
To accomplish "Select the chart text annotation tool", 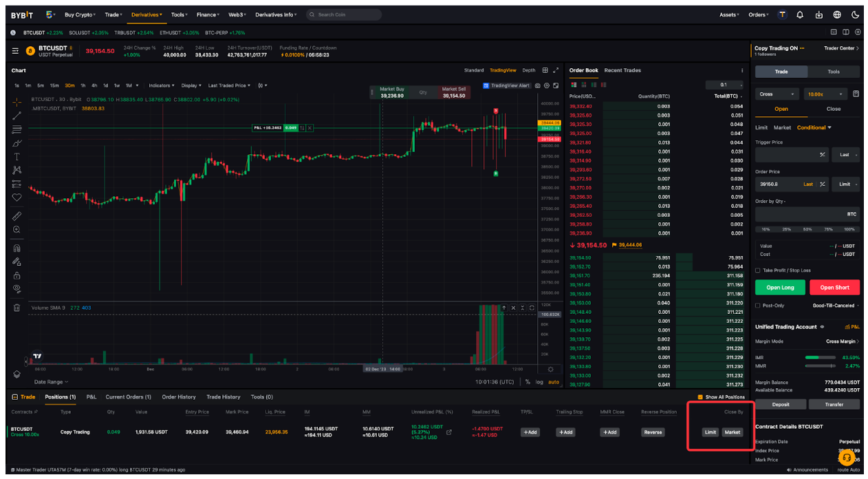I will (x=17, y=156).
